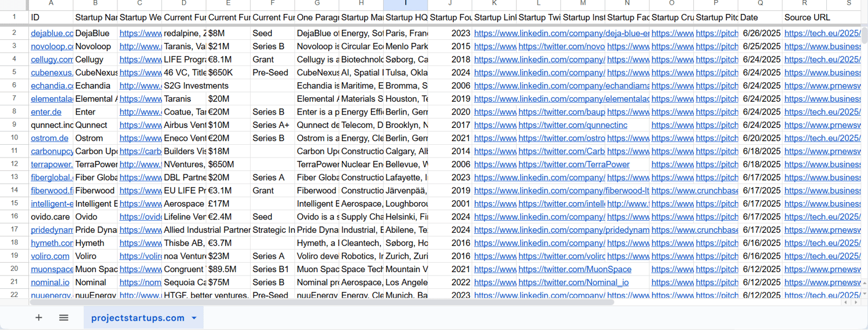
Task: Click the horizontal scroll left arrow
Action: [x=845, y=302]
